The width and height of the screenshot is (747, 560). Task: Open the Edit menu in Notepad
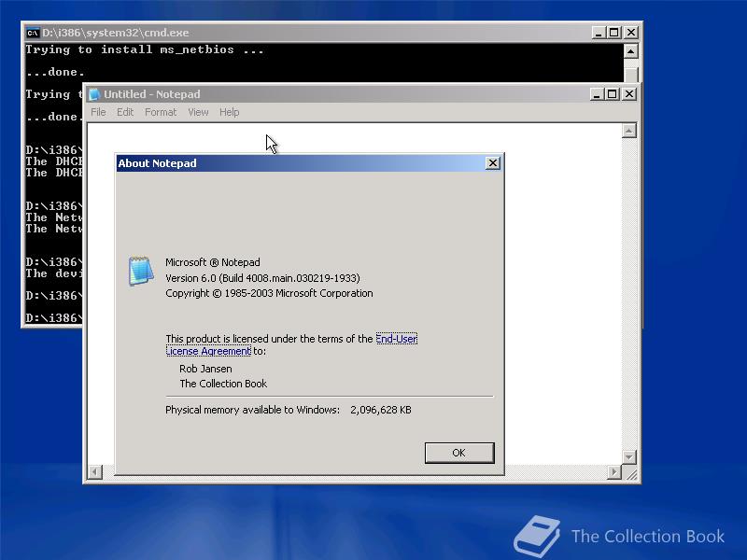pos(125,112)
